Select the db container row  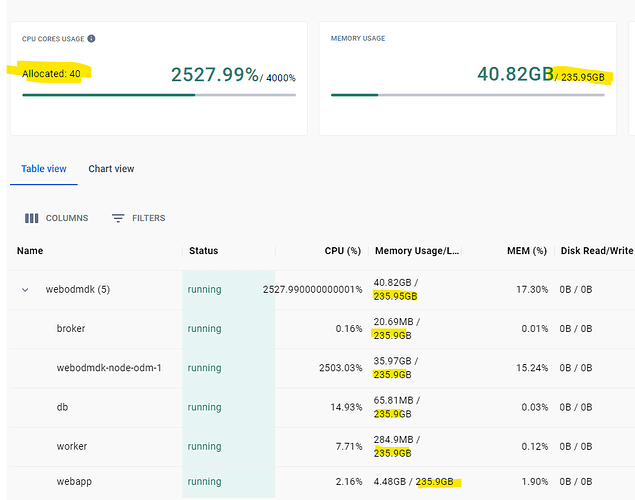(322, 407)
